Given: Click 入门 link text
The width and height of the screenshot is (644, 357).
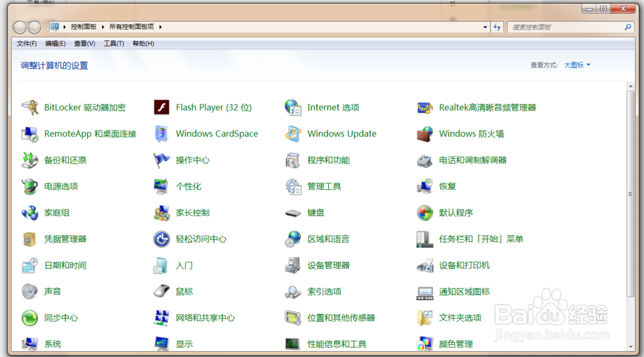Looking at the screenshot, I should pos(184,265).
